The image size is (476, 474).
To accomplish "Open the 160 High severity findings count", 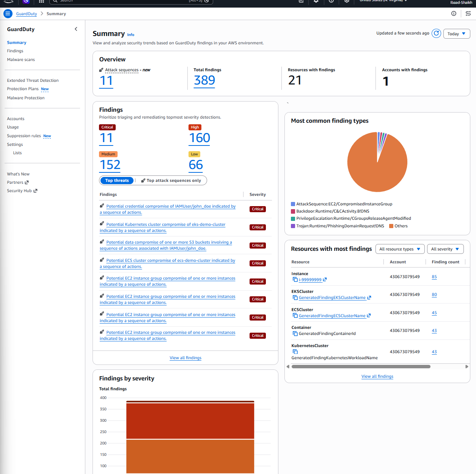I will (x=200, y=138).
